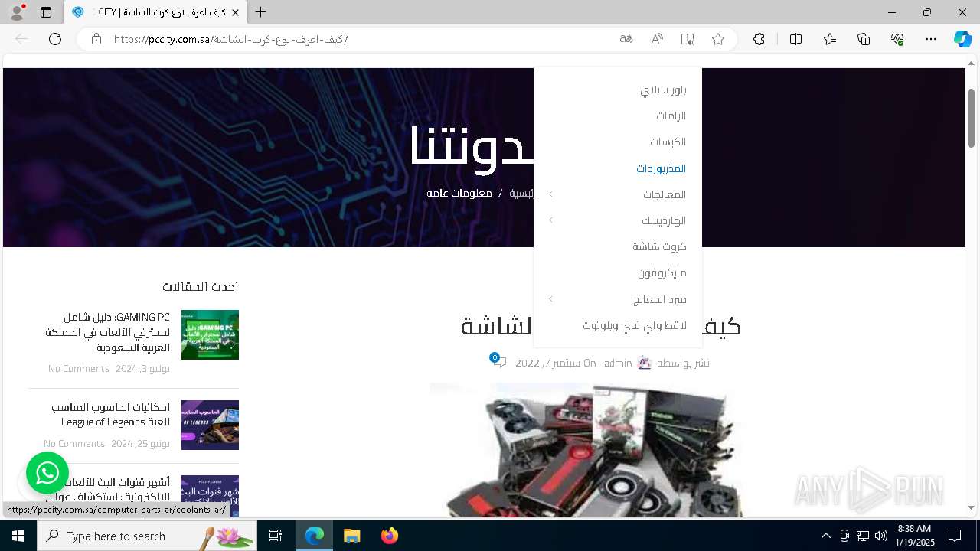Show hidden tray icons chevron

coord(825,536)
